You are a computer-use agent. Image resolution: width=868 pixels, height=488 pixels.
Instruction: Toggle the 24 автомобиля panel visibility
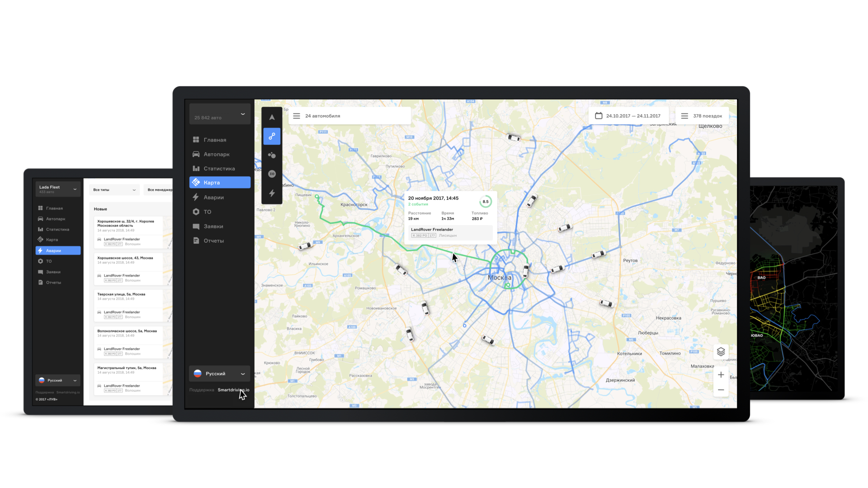(x=297, y=116)
